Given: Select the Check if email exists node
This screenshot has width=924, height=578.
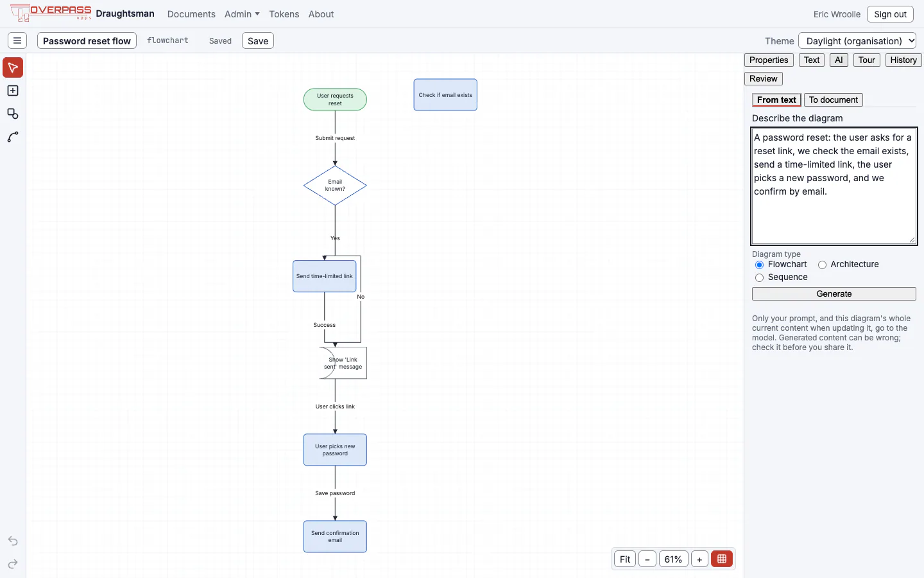Looking at the screenshot, I should 445,95.
